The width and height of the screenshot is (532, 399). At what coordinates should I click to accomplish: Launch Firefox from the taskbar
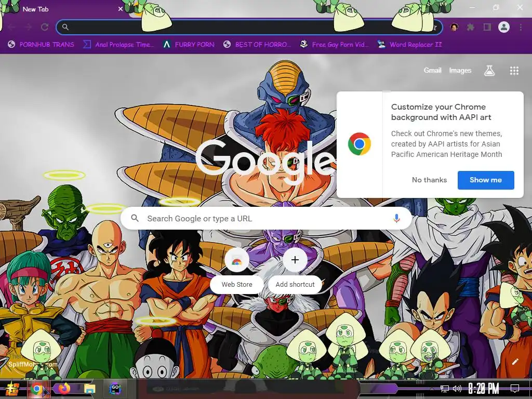[64, 389]
